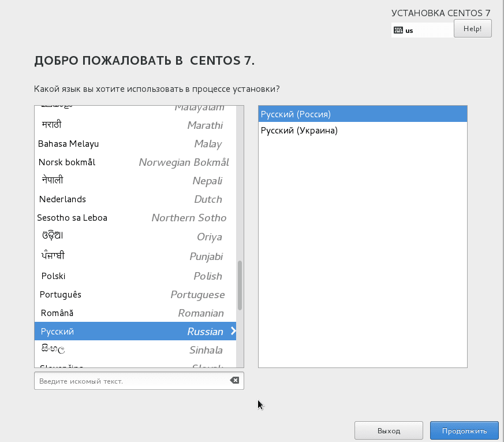This screenshot has height=442, width=504.
Task: Select the us keyboard layout indicator
Action: coord(423,30)
